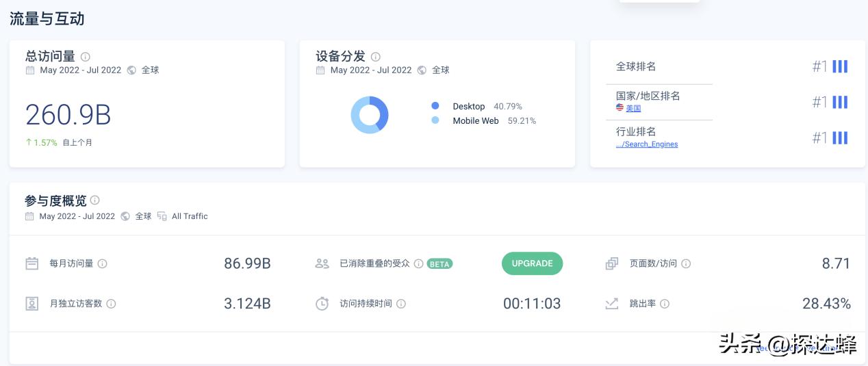Image resolution: width=868 pixels, height=366 pixels.
Task: Click the 28.43% bounce rate value
Action: pos(826,304)
